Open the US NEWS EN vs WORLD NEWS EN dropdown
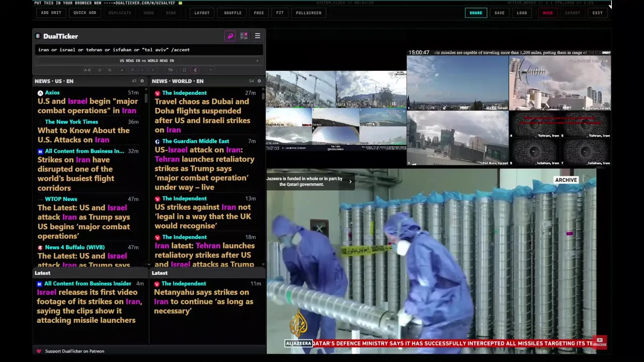Viewport: 644px width, 362px height. 149,60
